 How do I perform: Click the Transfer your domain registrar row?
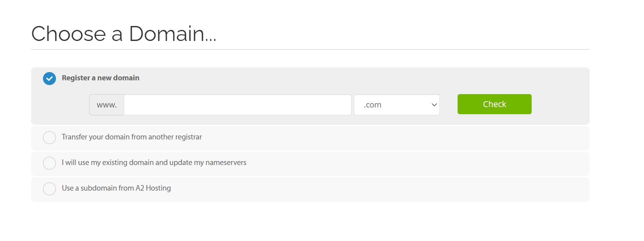132,137
